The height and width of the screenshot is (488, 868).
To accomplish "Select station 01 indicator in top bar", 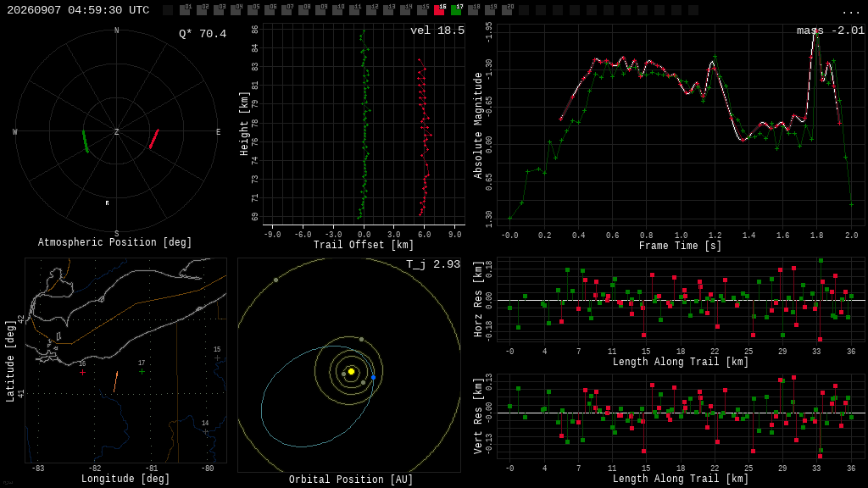I will click(x=185, y=10).
